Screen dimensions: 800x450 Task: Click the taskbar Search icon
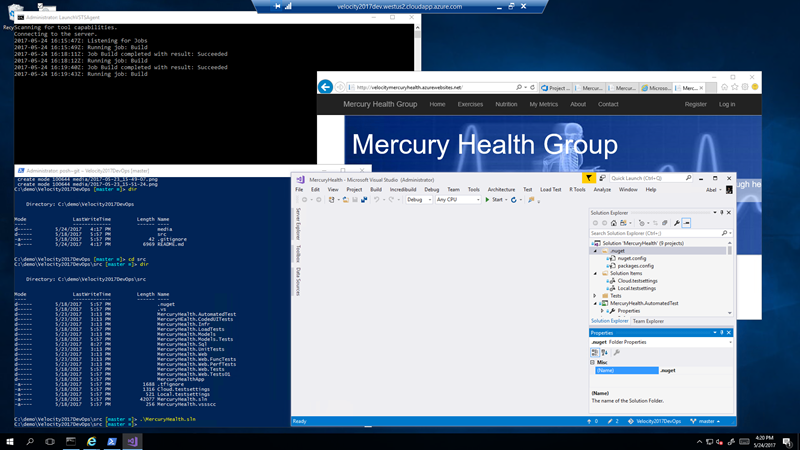click(30, 441)
